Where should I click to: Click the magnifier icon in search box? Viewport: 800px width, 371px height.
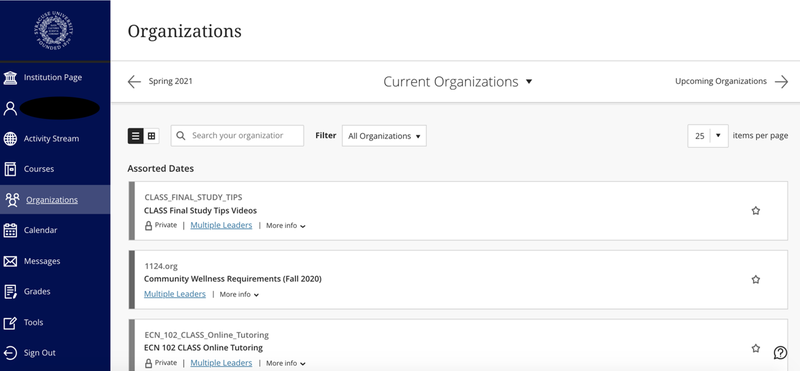click(x=181, y=136)
